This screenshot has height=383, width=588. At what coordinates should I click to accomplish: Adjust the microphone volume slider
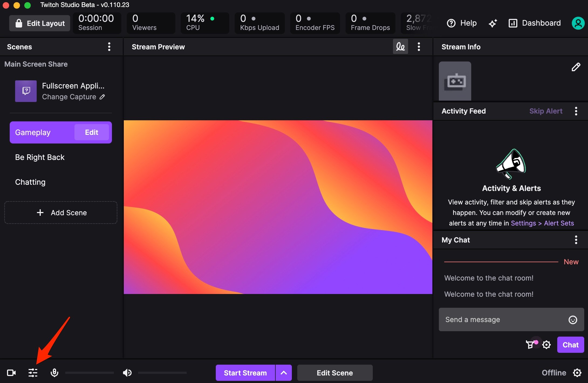[90, 373]
